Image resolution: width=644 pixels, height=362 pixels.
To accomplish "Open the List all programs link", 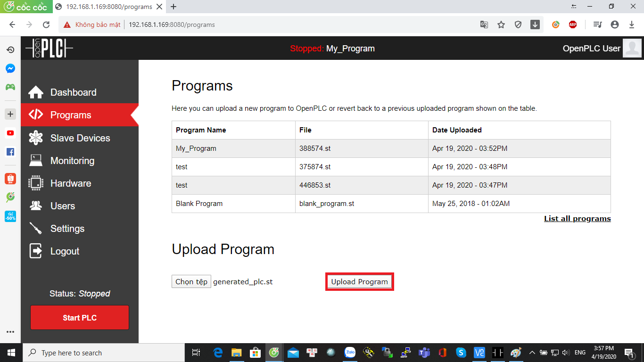I will [577, 219].
